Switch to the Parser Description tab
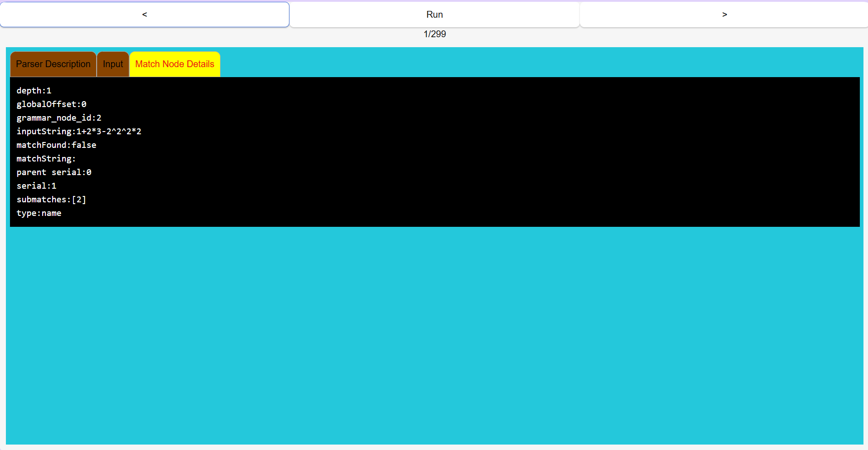Screen dimensions: 868x450 tap(53, 64)
